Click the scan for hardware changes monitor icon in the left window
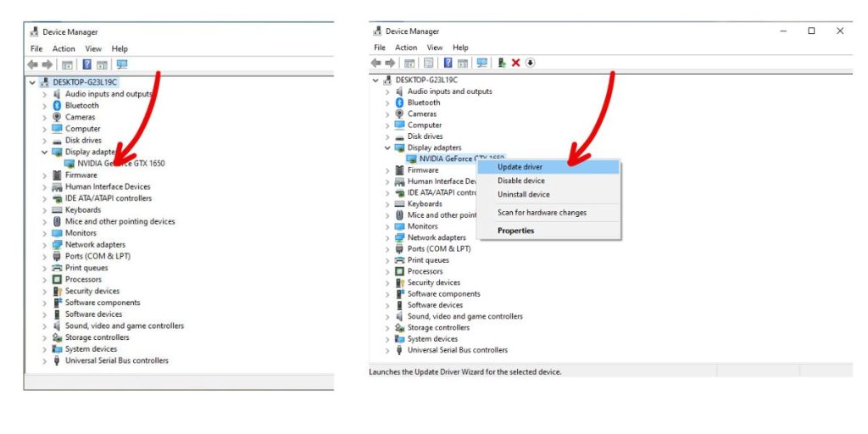Image resolution: width=868 pixels, height=434 pixels. click(122, 64)
